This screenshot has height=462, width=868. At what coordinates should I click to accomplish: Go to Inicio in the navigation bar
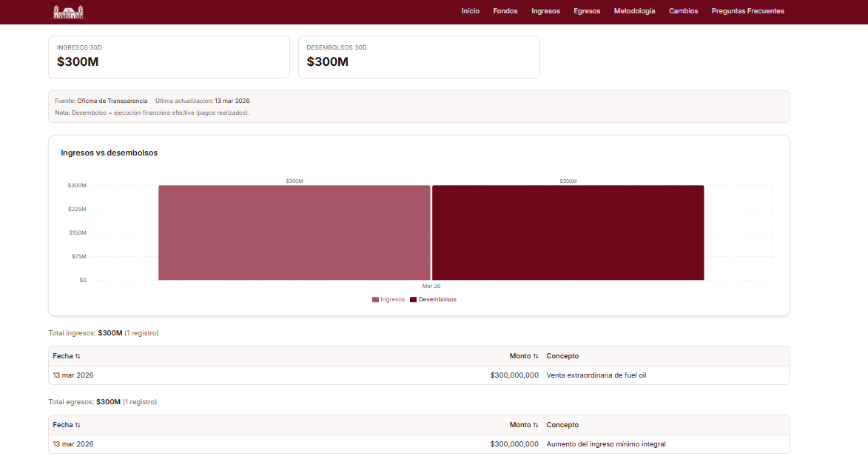pos(470,11)
